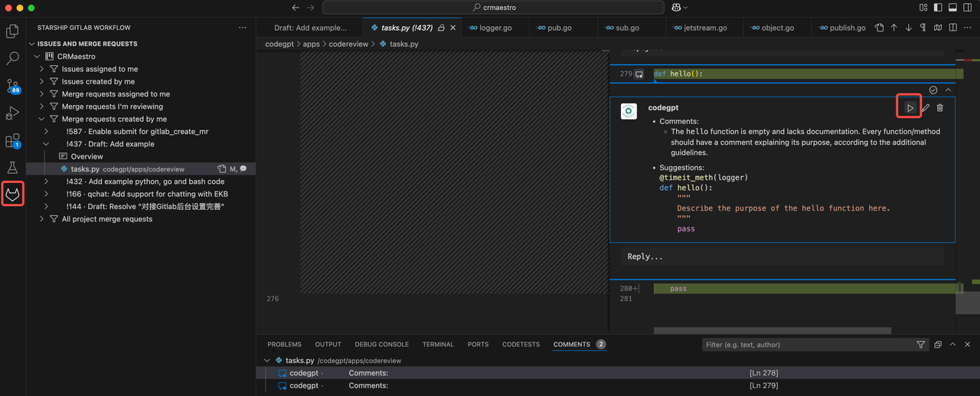The image size is (980, 396).
Task: Delete the codegpt comment with trash icon
Action: click(940, 108)
